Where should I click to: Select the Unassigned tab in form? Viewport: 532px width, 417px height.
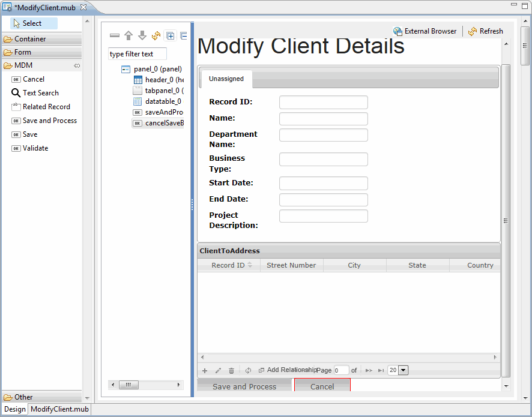coord(226,79)
